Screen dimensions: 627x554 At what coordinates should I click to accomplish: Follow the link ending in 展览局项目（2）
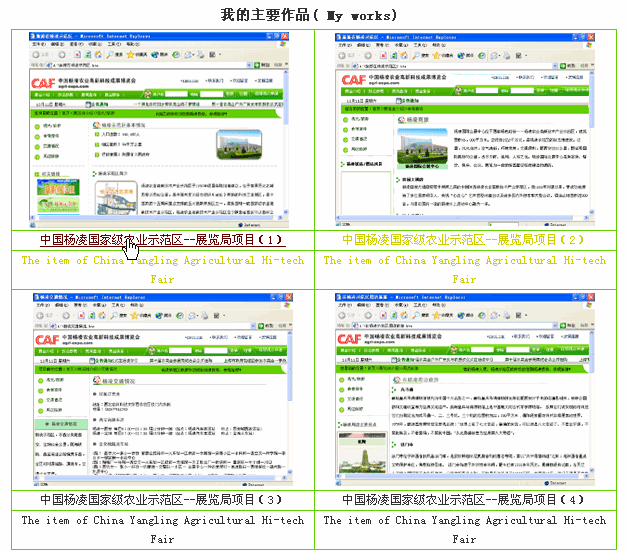tap(464, 240)
